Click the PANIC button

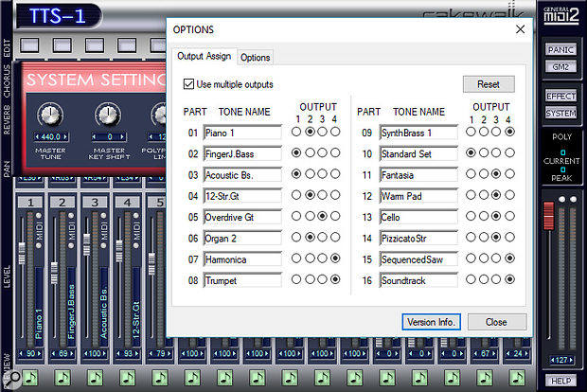pyautogui.click(x=560, y=50)
